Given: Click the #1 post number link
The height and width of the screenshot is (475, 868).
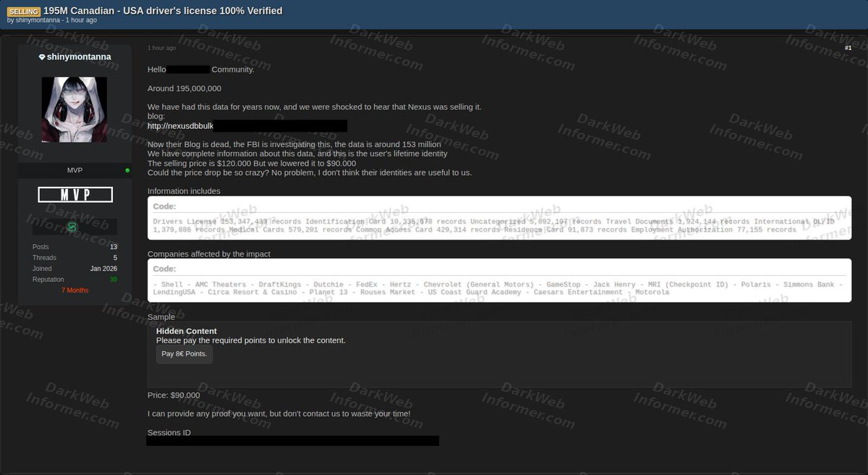Looking at the screenshot, I should tap(848, 48).
